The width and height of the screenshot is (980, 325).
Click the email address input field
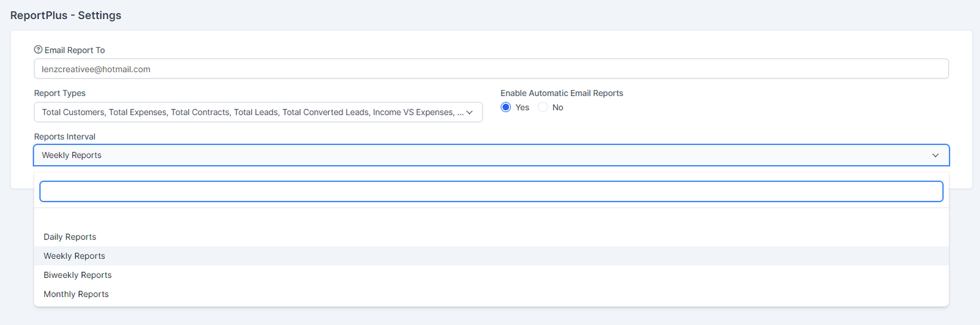[x=490, y=69]
